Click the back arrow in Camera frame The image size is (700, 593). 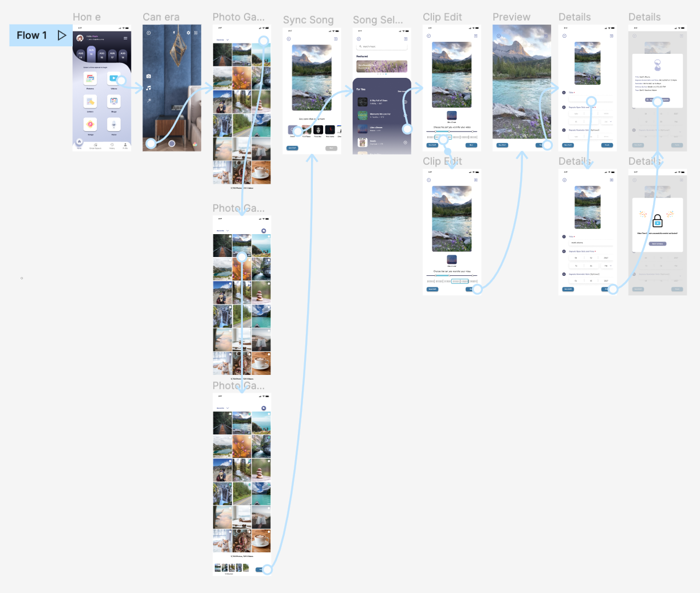point(149,33)
